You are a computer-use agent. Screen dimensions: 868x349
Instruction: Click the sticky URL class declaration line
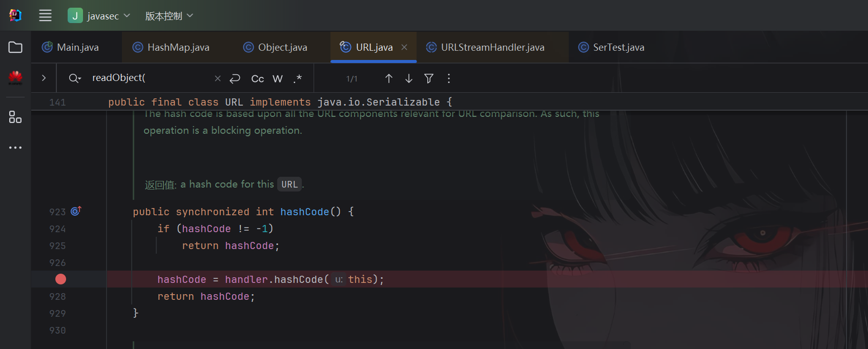click(x=280, y=102)
